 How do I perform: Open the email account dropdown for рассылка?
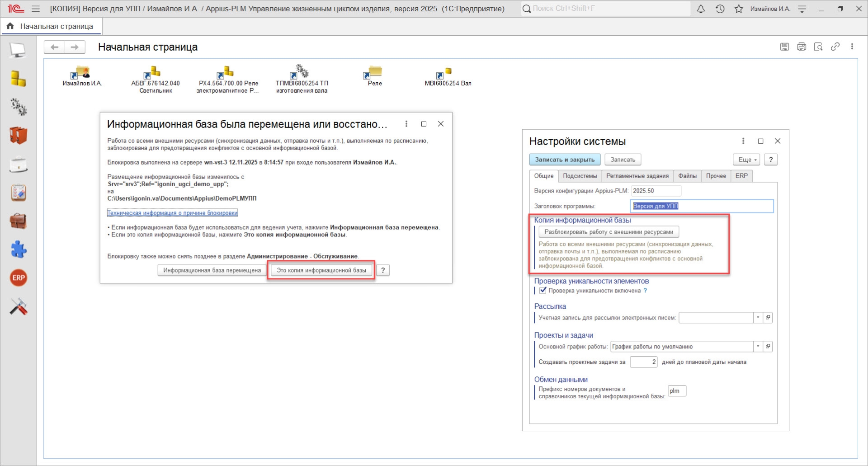[758, 318]
